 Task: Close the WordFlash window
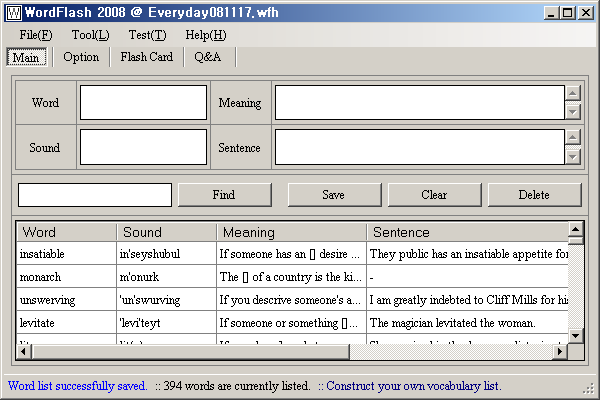(x=586, y=13)
